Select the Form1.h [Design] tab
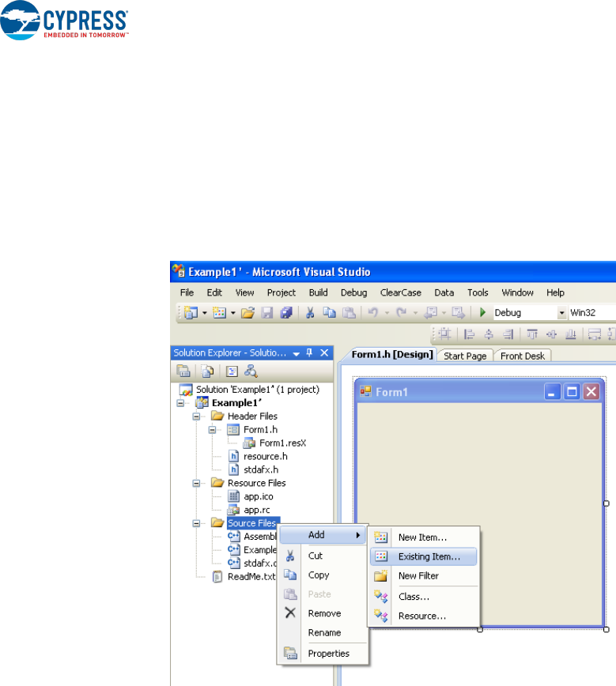The image size is (616, 686). (x=392, y=354)
